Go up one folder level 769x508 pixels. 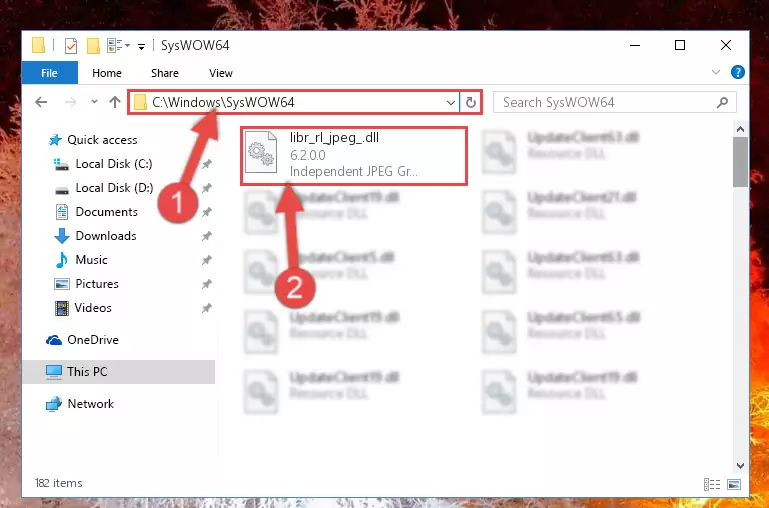[115, 102]
